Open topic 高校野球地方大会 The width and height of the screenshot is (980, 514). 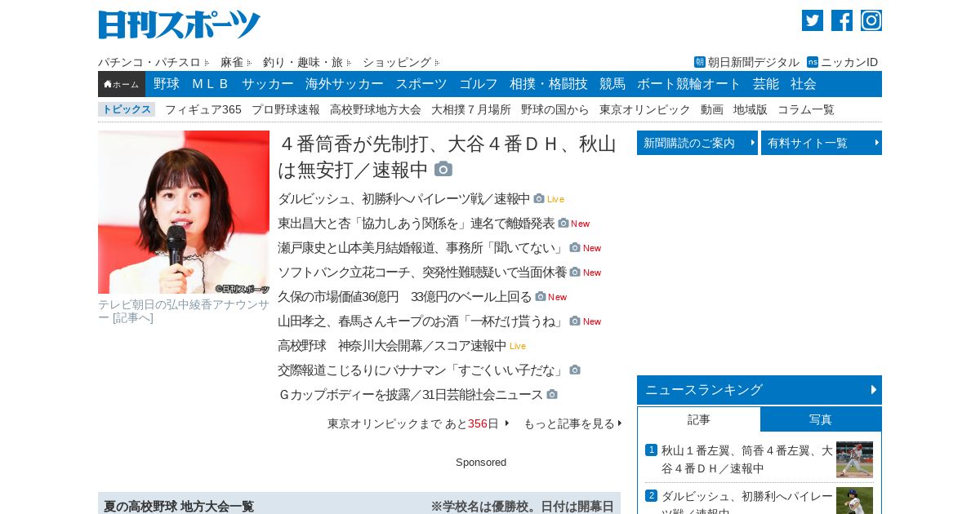376,109
